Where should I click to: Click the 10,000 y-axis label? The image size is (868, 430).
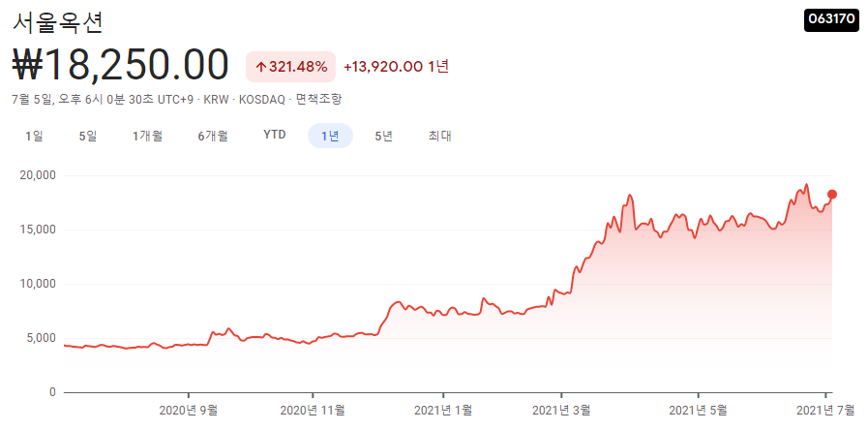(38, 285)
